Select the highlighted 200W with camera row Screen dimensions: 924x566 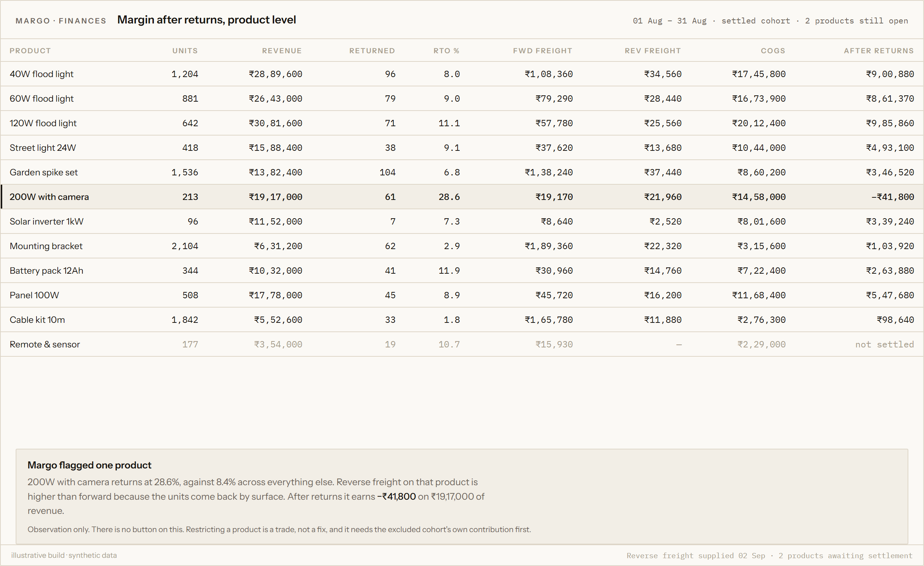pos(462,197)
